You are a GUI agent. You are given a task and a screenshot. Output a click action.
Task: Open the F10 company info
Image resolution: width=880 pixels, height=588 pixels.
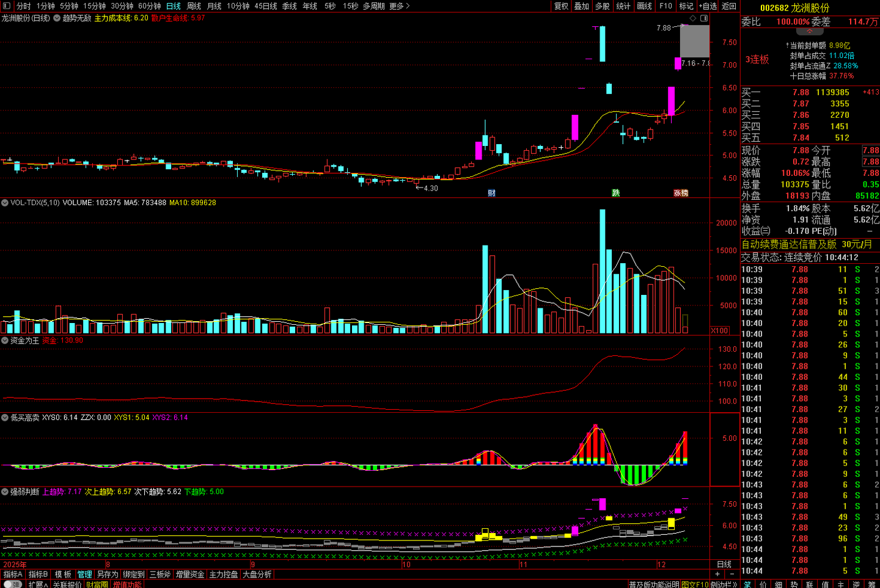click(x=665, y=6)
